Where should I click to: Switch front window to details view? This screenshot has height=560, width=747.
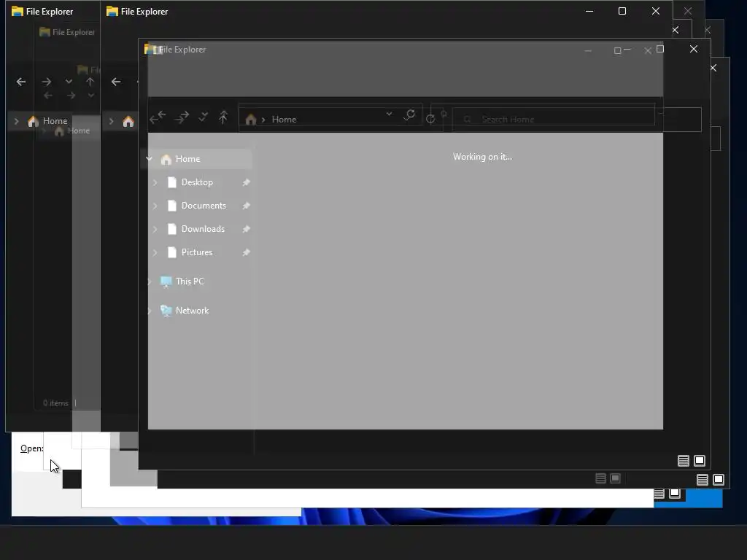pos(683,461)
